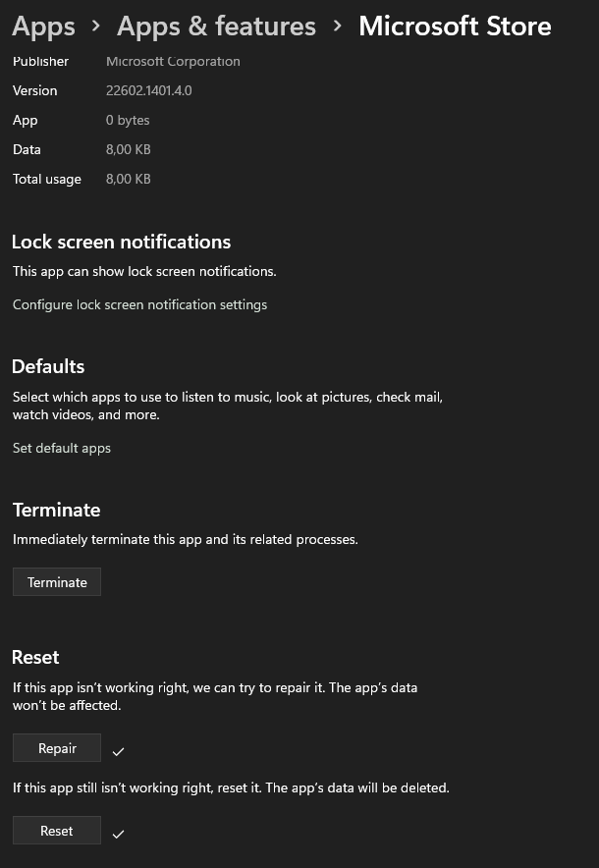
Task: Navigate to Apps & features breadcrumb
Action: coord(216,27)
